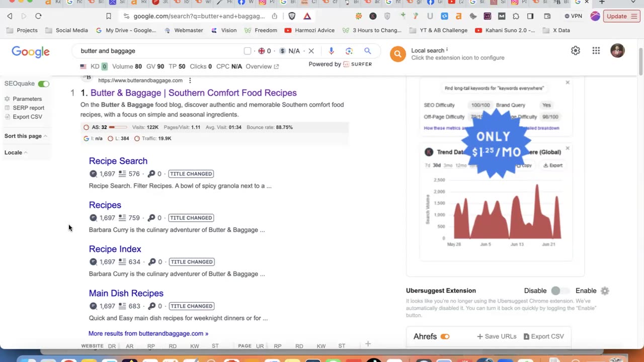Open the three-dot menu beside butterandbaggage.com URL
The image size is (644, 362).
pyautogui.click(x=190, y=80)
